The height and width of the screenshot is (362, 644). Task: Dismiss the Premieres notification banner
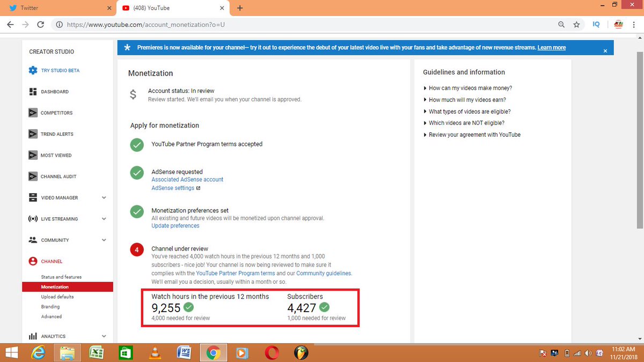pyautogui.click(x=605, y=51)
